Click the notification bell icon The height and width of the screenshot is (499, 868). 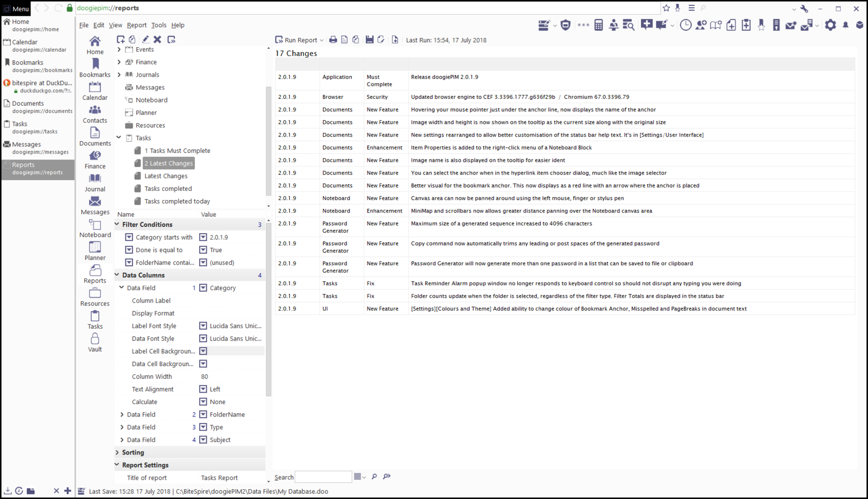tap(846, 25)
